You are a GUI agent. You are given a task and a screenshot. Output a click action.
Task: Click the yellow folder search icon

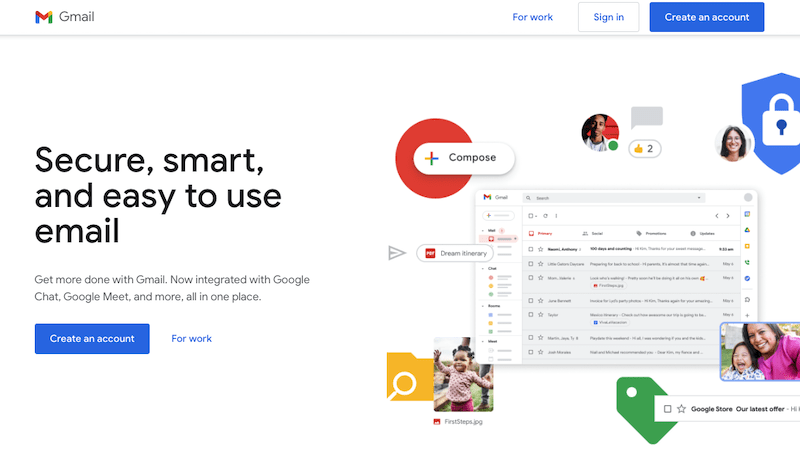coord(410,377)
